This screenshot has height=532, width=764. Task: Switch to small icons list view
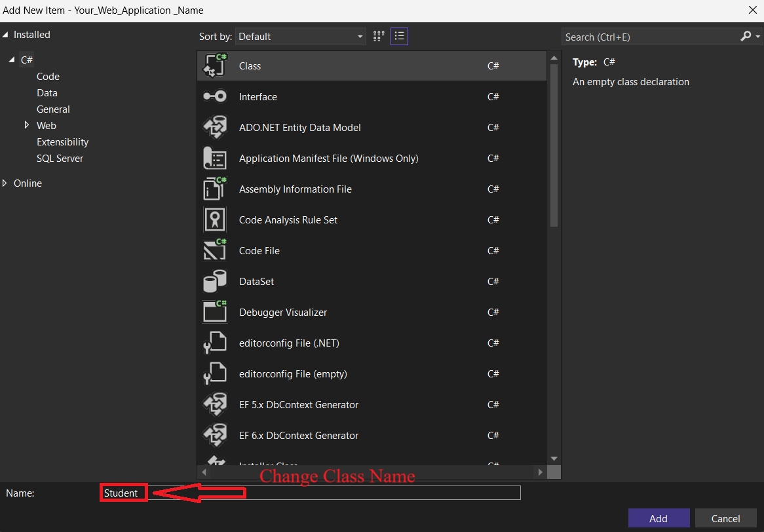pyautogui.click(x=399, y=37)
